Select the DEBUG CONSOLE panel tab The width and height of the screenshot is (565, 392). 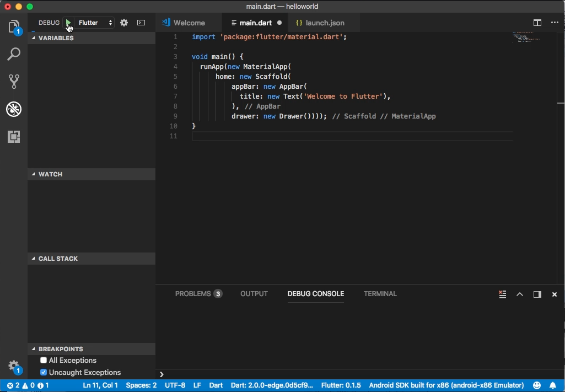click(316, 294)
